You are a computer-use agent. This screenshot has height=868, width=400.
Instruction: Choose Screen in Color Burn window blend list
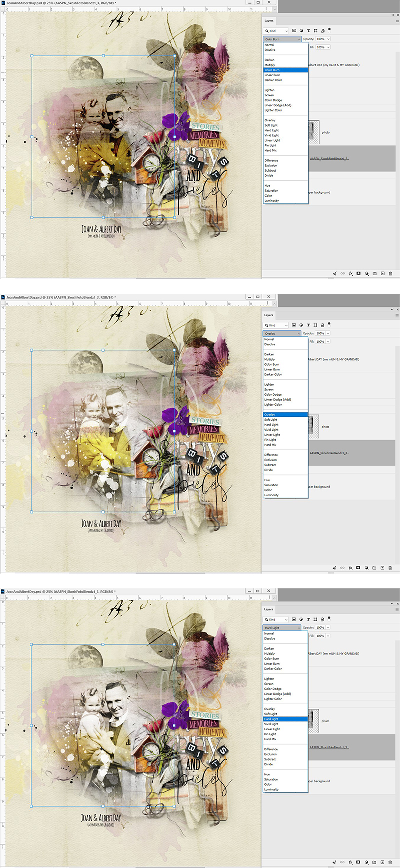[x=286, y=95]
